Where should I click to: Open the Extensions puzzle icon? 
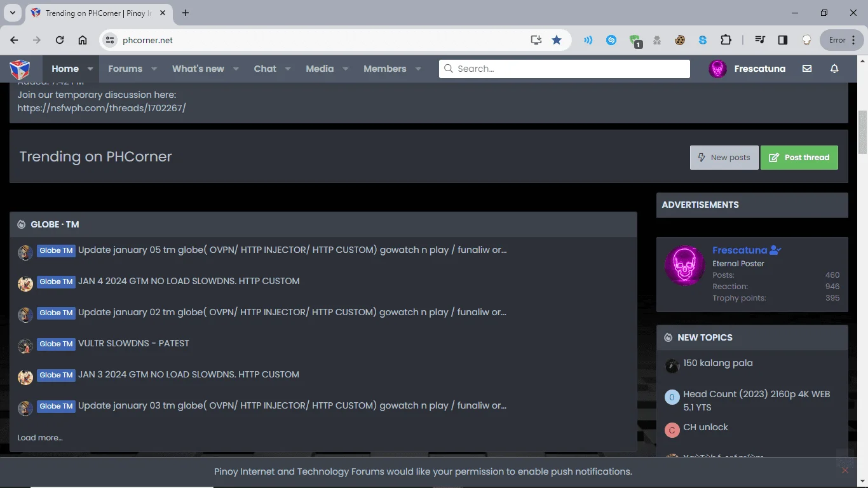(726, 40)
